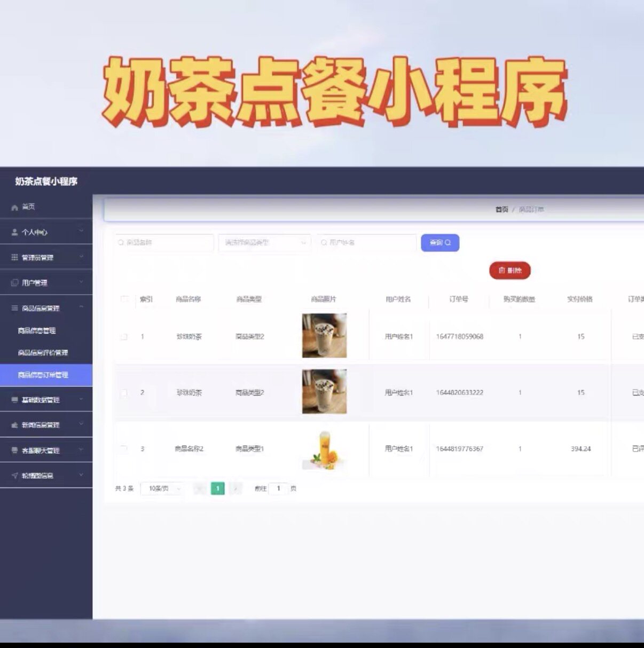Click the price value 394.24

(581, 449)
